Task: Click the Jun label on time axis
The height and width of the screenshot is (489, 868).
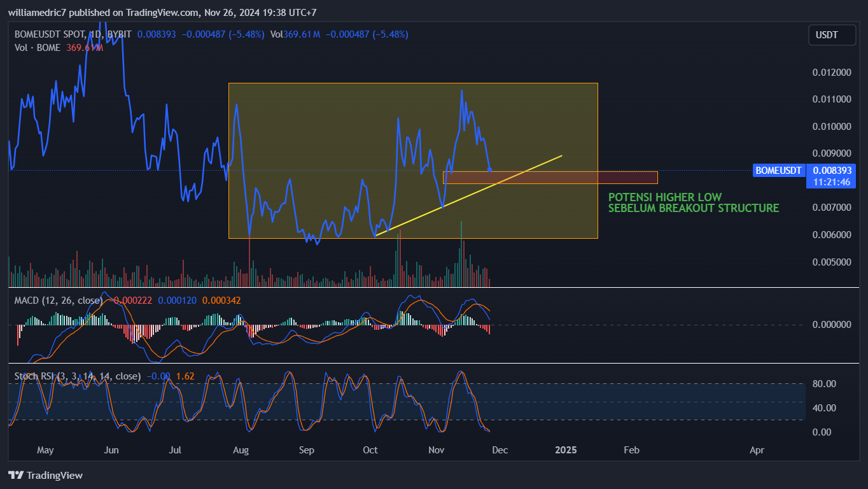Action: pyautogui.click(x=111, y=450)
